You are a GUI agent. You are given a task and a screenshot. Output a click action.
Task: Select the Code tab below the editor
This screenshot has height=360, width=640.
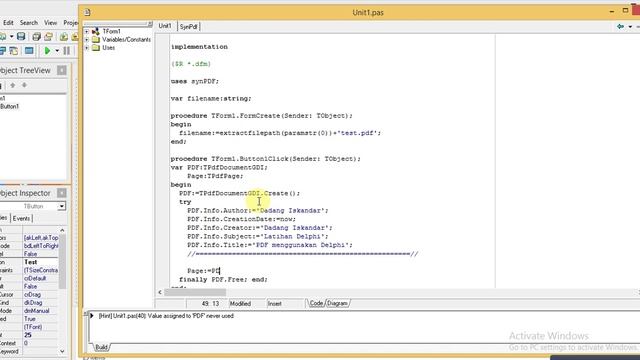316,303
